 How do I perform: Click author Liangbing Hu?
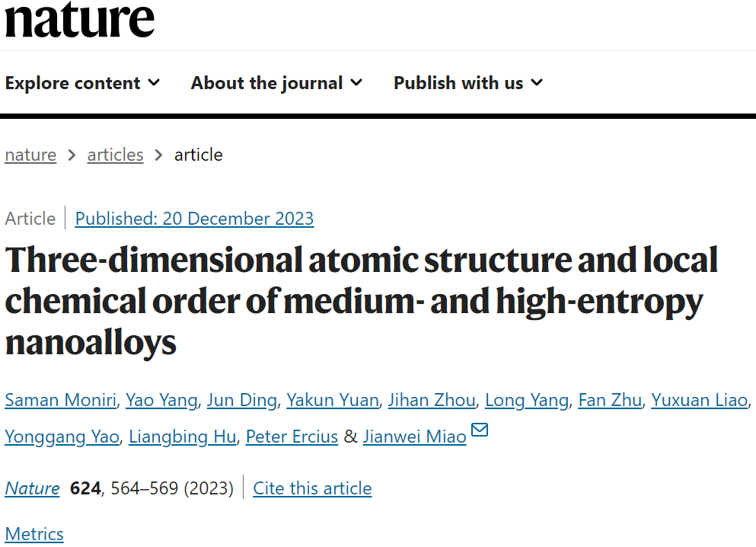[x=183, y=437]
